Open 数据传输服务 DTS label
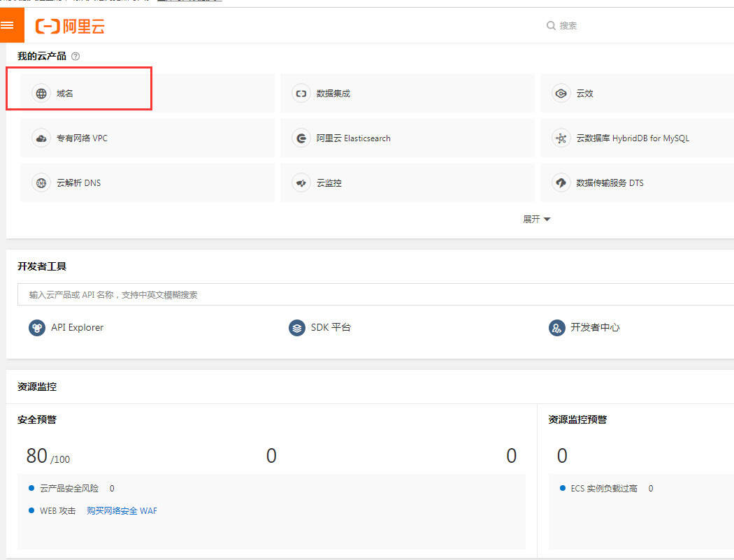The image size is (734, 560). [x=610, y=182]
